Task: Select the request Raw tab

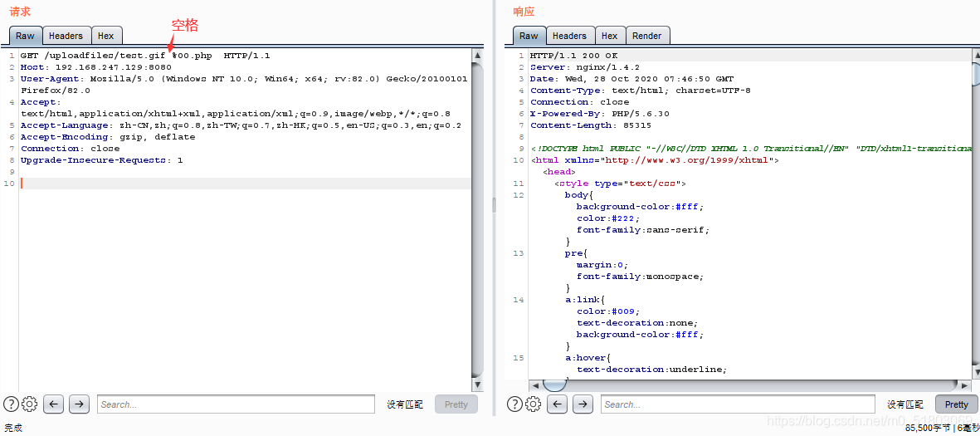Action: (x=25, y=36)
